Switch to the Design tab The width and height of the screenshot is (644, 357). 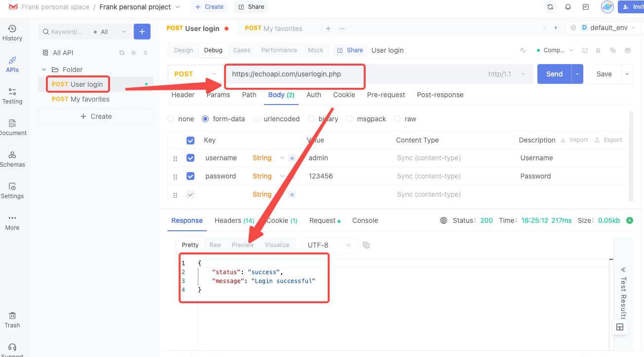coord(184,50)
